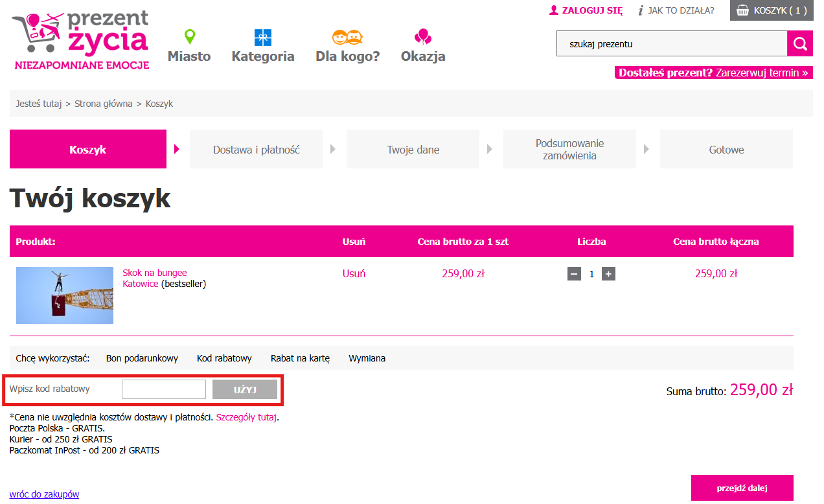Increase quantity with plus button
The height and width of the screenshot is (504, 824).
click(608, 274)
